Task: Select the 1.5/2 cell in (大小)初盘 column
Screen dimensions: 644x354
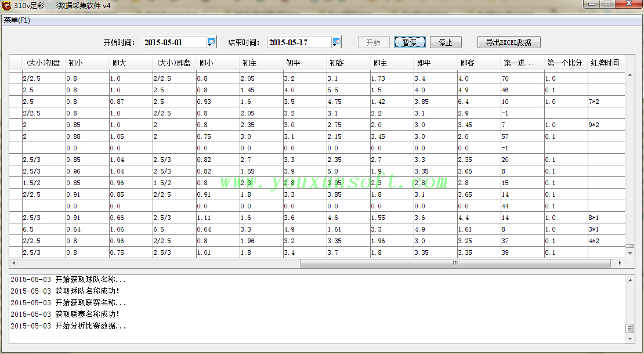Action: [x=44, y=183]
